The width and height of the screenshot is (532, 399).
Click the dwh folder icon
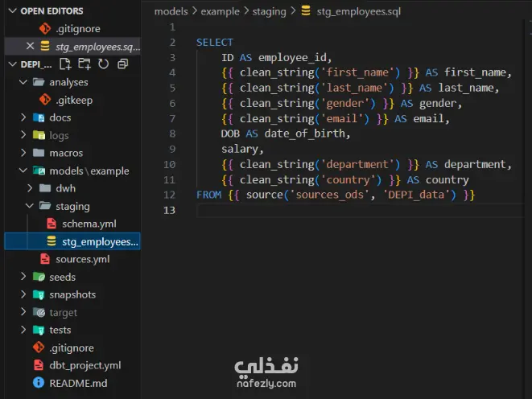point(45,187)
